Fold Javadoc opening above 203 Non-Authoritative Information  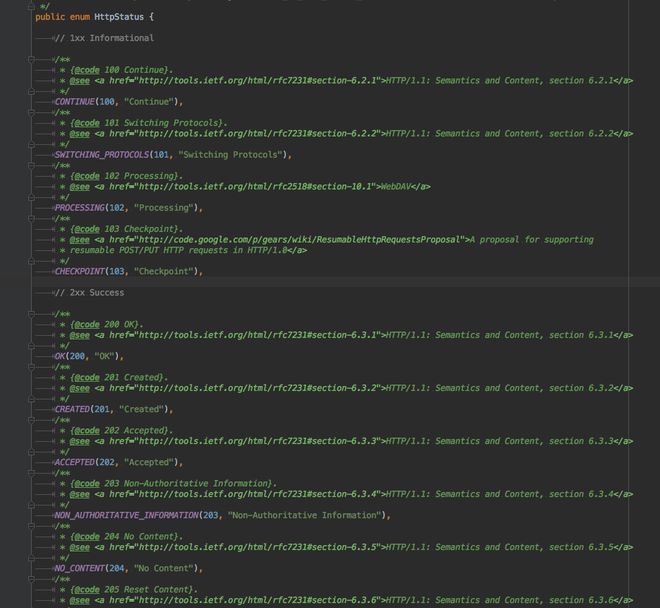point(31,473)
